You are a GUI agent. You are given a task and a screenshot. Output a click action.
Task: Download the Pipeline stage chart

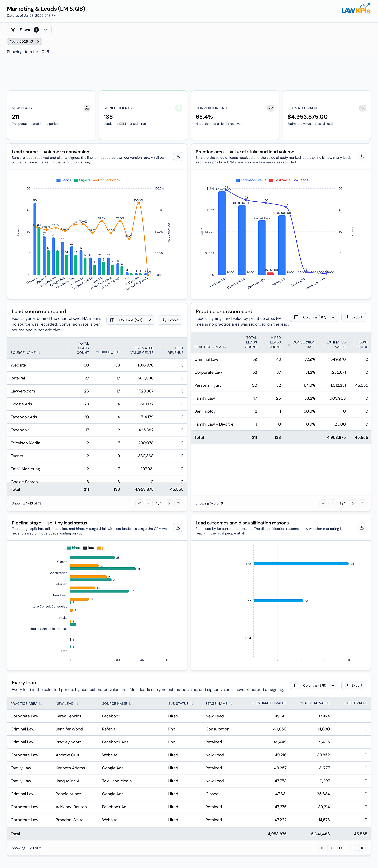tap(178, 527)
